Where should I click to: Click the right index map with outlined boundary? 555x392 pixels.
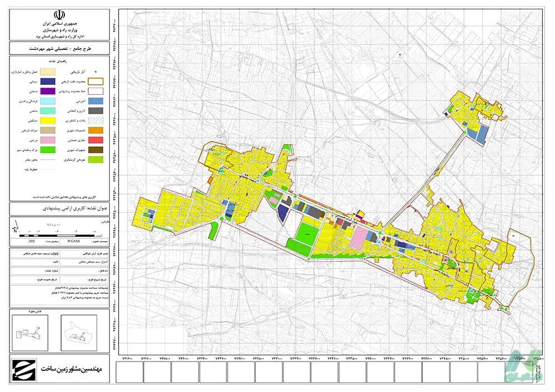[79, 333]
